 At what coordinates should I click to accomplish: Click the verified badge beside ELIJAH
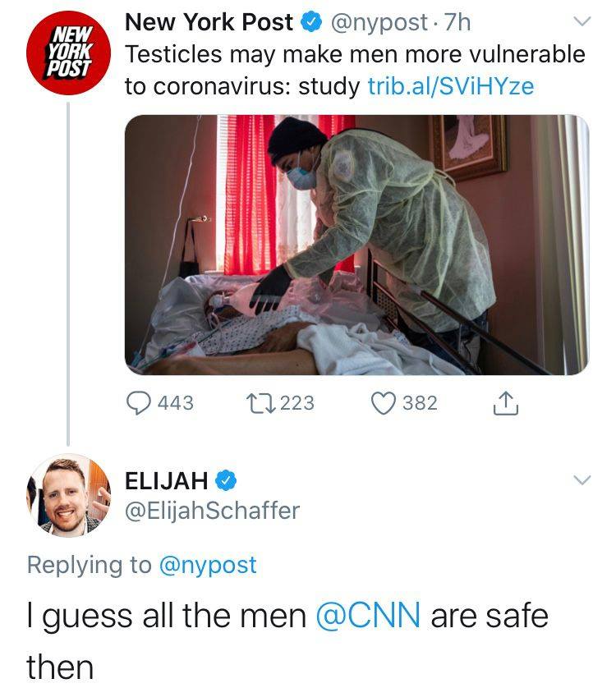tap(228, 480)
